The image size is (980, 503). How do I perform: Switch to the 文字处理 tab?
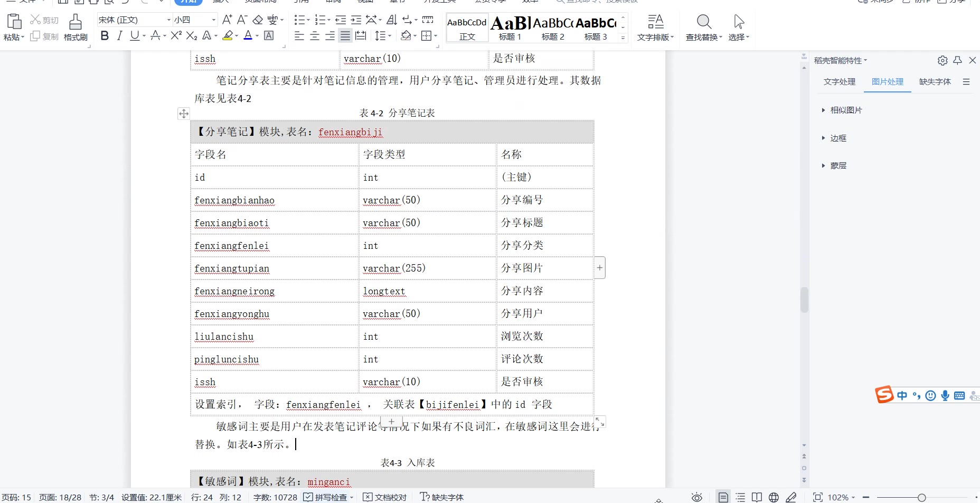pos(839,82)
